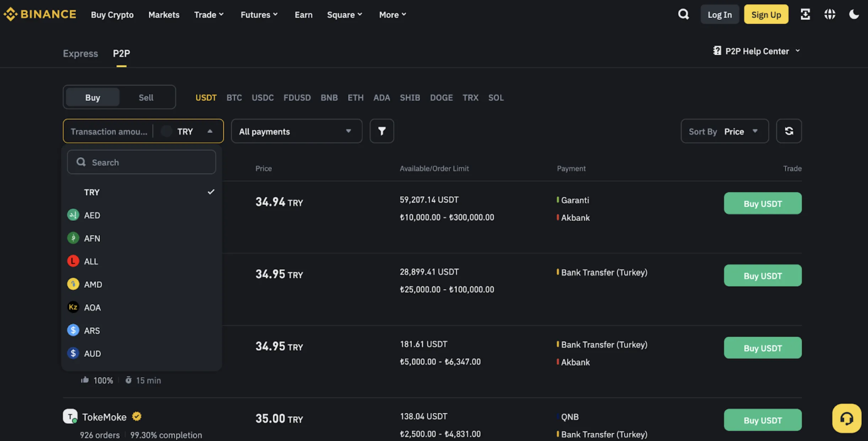Select the TRX coin tab
Viewport: 868px width, 441px height.
[470, 97]
